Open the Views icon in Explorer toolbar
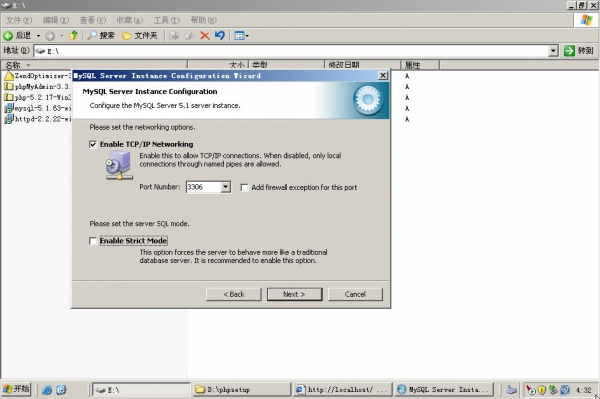600x399 pixels. coord(239,36)
